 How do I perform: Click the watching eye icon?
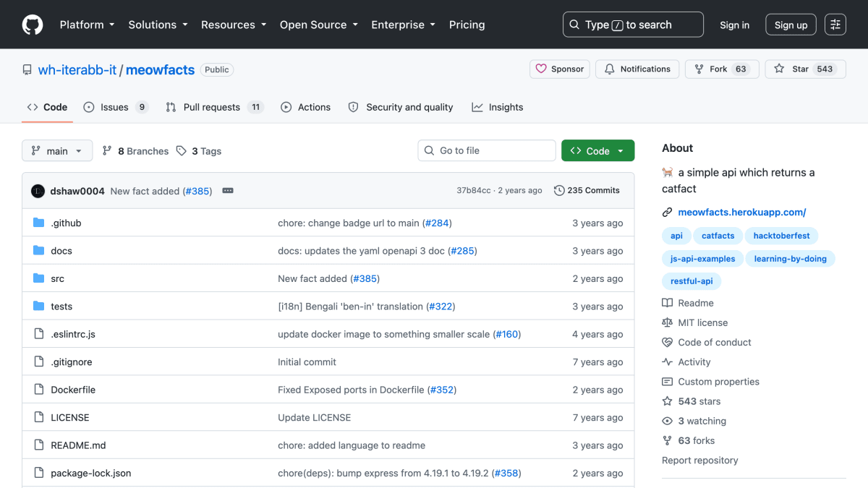[x=667, y=421]
